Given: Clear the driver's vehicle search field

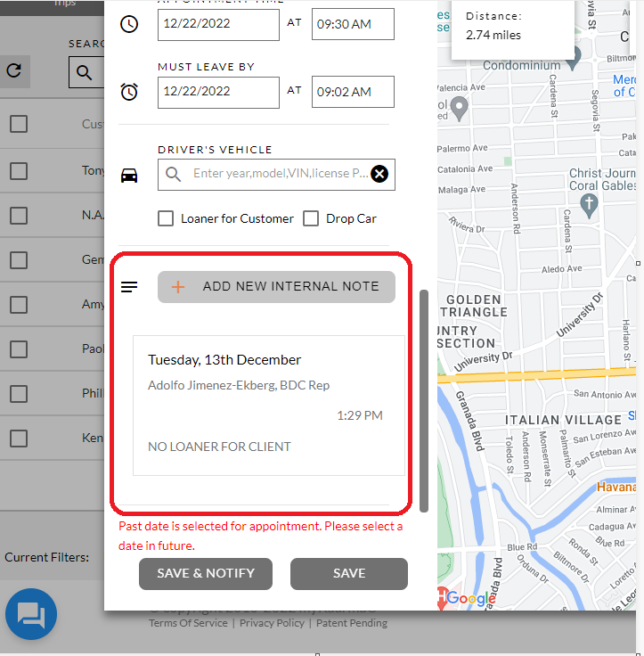Looking at the screenshot, I should click(x=379, y=174).
